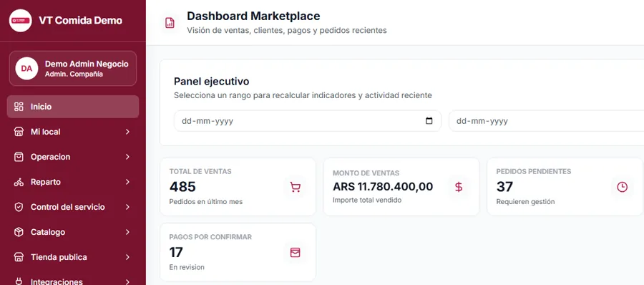Open the Reparto menu item

pyautogui.click(x=73, y=182)
